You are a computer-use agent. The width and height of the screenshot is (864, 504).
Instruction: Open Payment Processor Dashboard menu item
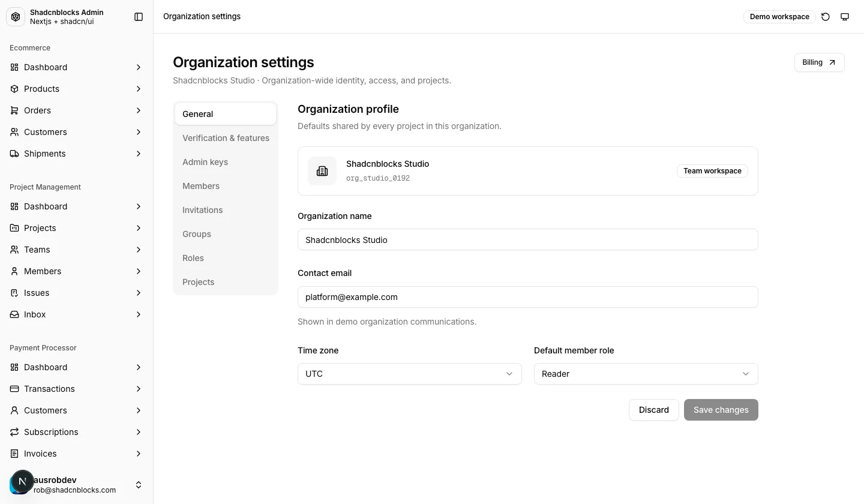coord(77,367)
